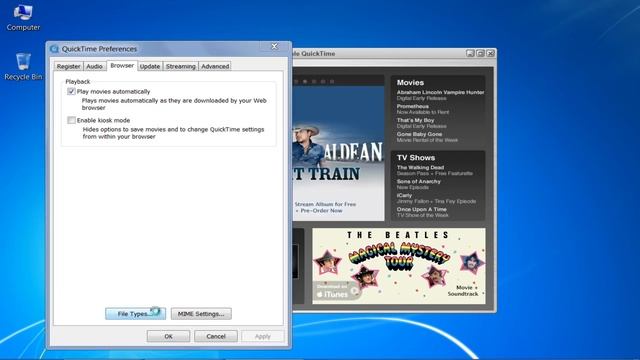Open File Types settings
The height and width of the screenshot is (360, 640).
coord(136,313)
